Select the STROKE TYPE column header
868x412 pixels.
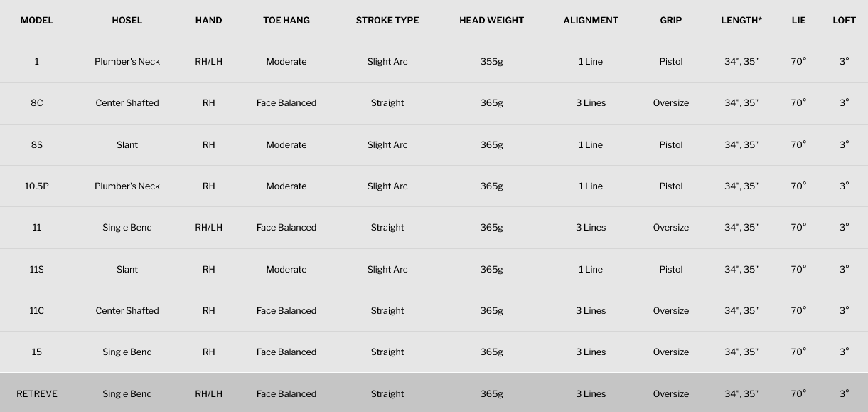click(387, 21)
